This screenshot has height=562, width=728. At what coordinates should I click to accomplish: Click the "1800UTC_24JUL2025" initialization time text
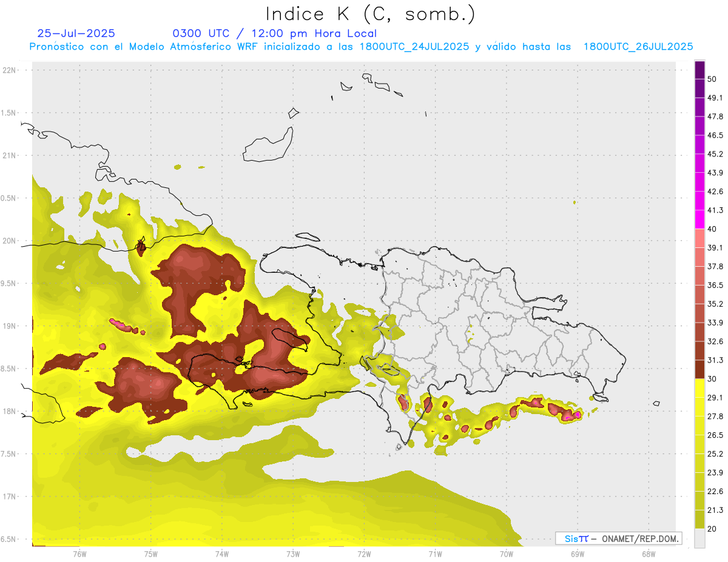(414, 47)
